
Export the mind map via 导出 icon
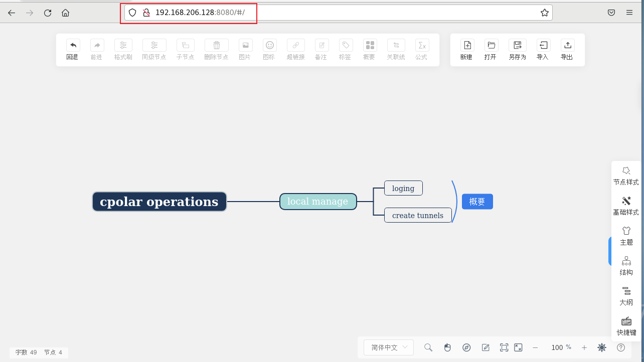click(566, 49)
